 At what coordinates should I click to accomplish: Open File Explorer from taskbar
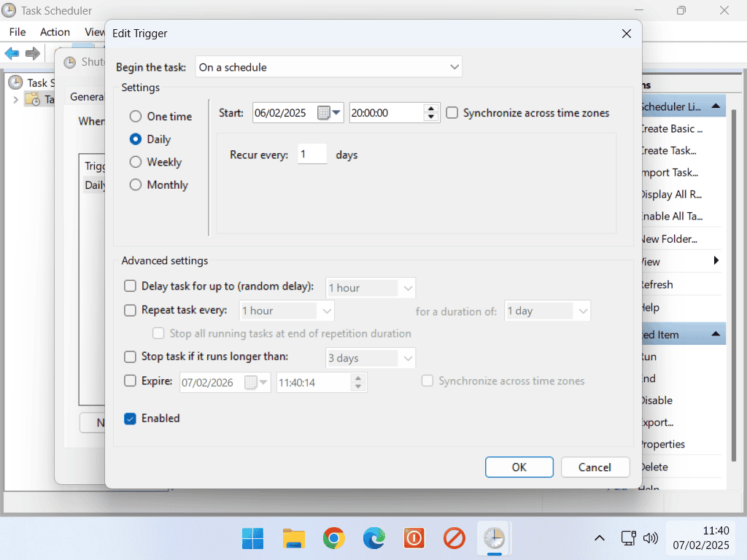tap(293, 539)
